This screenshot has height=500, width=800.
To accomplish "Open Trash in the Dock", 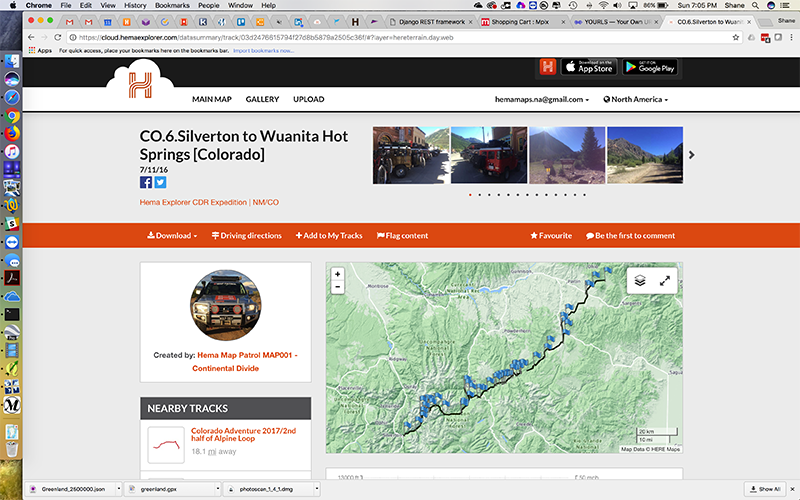I will click(12, 449).
